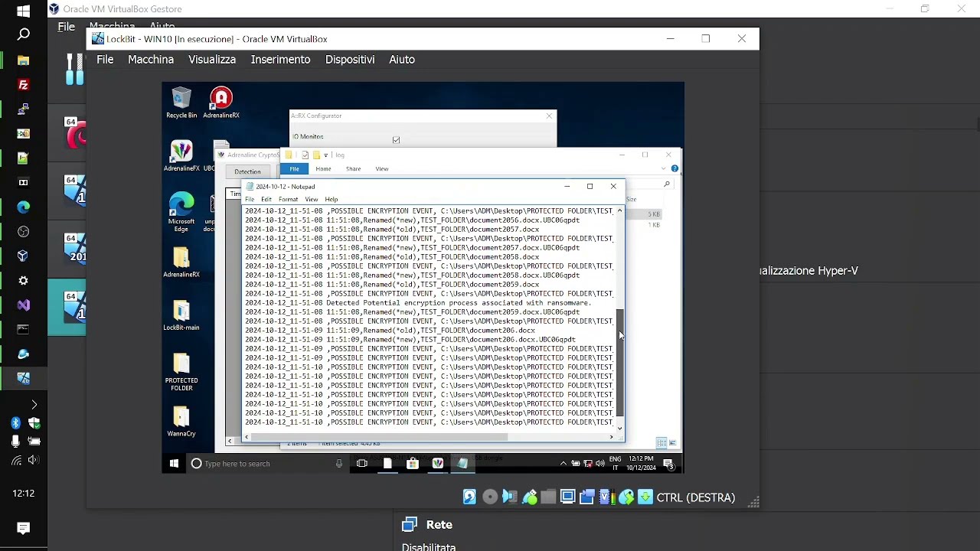Viewport: 980px width, 551px height.
Task: Open the AdrenalineRX yellow folder
Action: pos(181,262)
